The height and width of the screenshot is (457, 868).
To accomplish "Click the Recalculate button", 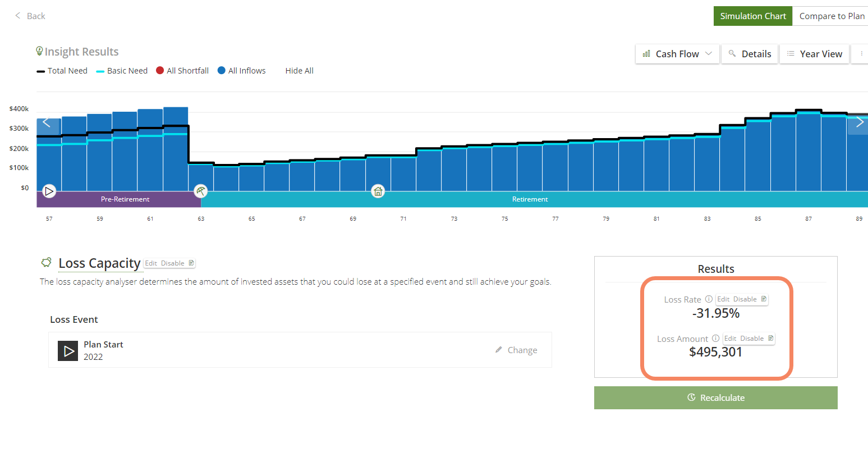I will point(715,397).
